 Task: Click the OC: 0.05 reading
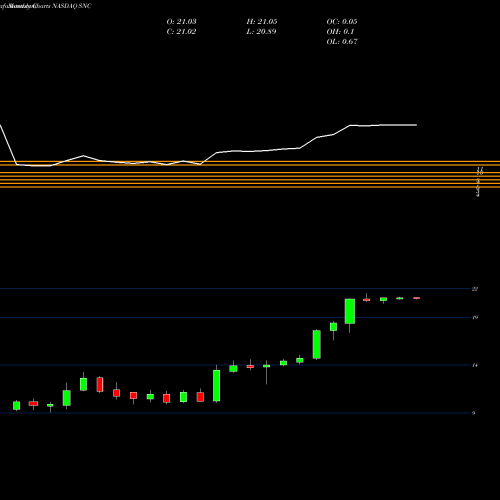342,22
